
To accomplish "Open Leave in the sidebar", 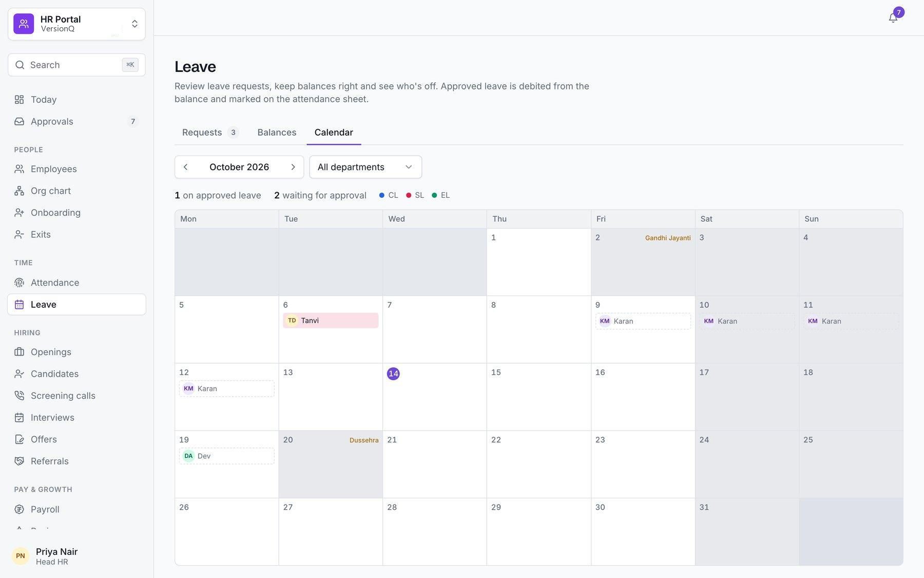I will (76, 305).
